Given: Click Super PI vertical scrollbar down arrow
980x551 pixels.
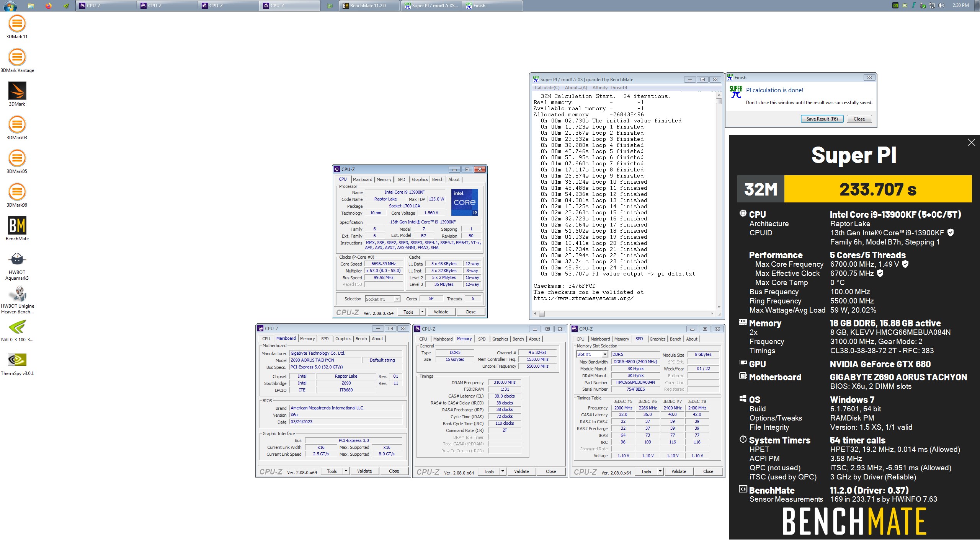Looking at the screenshot, I should coord(719,307).
